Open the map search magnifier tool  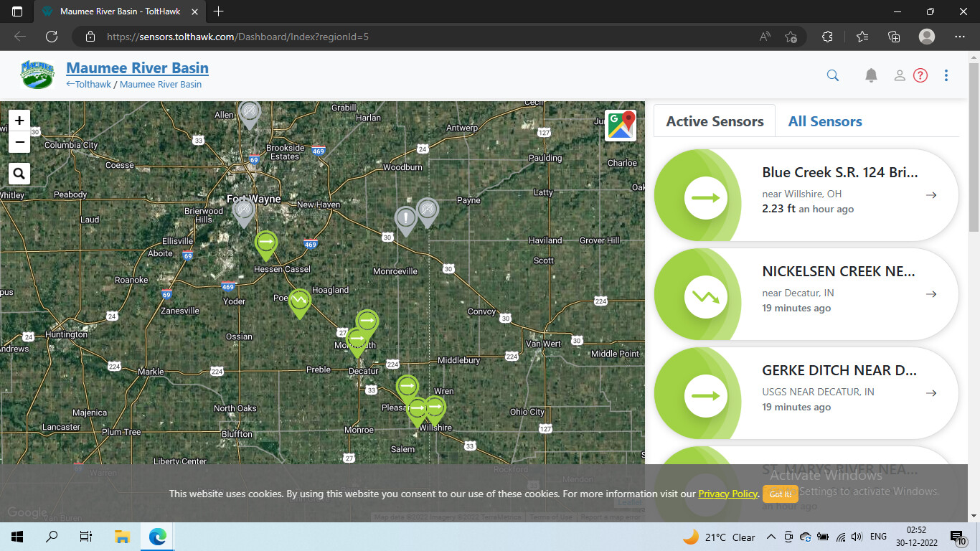(x=19, y=173)
